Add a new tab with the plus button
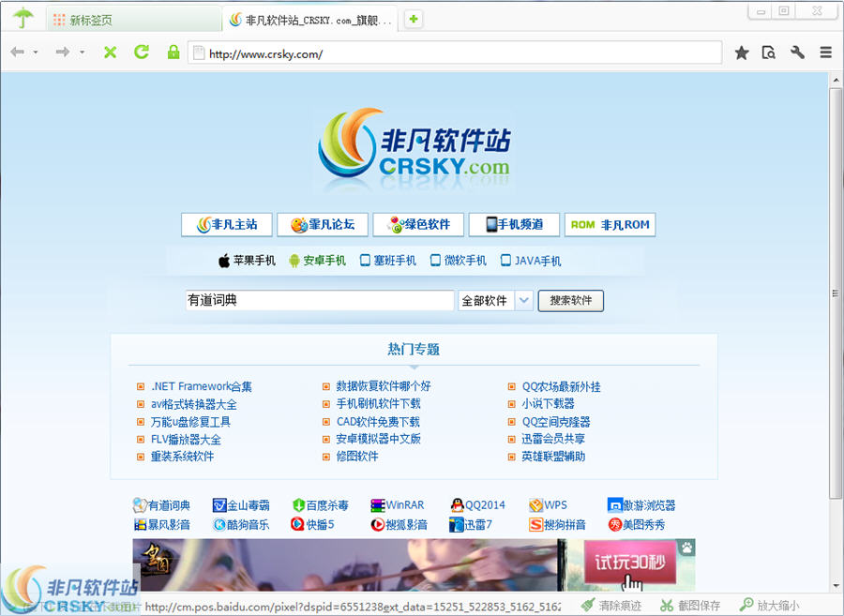The height and width of the screenshot is (616, 844). click(x=414, y=20)
